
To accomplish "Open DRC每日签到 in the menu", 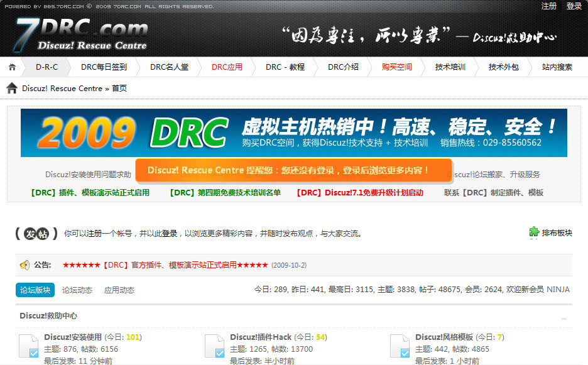I will click(x=104, y=67).
